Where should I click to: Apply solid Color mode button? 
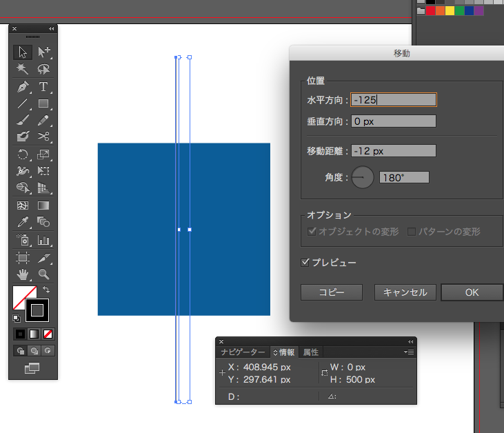pyautogui.click(x=20, y=334)
